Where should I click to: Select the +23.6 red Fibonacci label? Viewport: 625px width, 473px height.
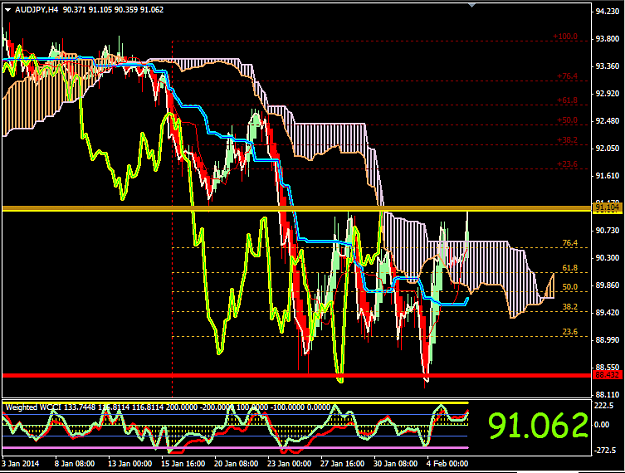567,164
